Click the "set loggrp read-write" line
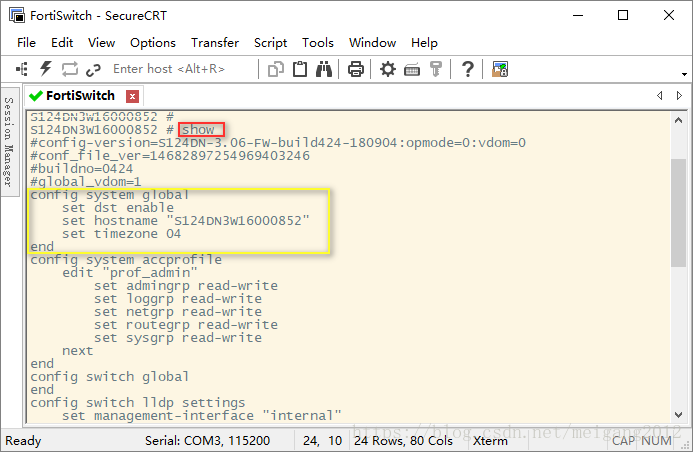This screenshot has height=452, width=693. point(178,299)
